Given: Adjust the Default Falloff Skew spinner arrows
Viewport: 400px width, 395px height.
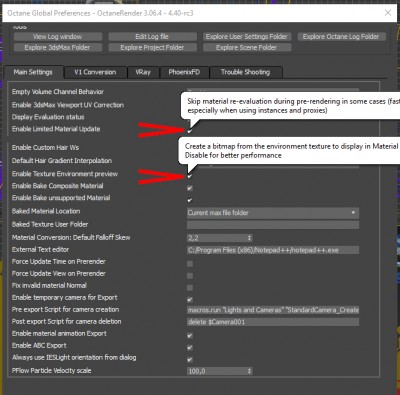Looking at the screenshot, I should (249, 238).
